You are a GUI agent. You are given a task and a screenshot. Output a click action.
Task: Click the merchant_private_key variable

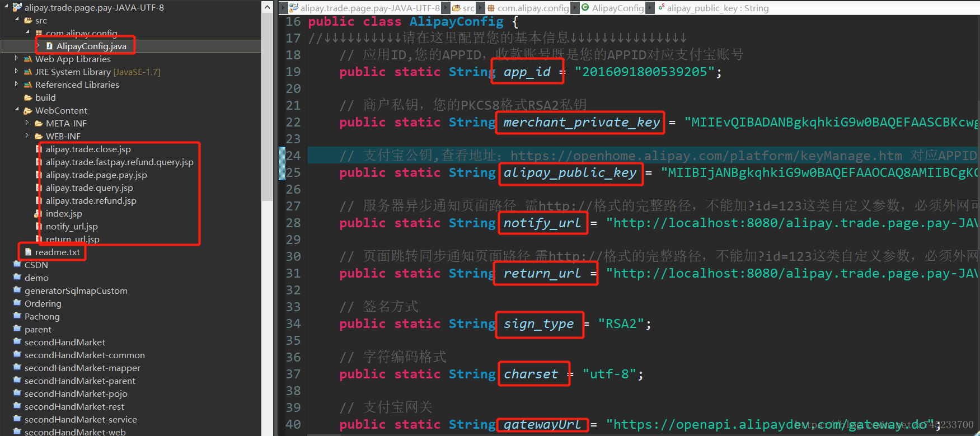(x=582, y=122)
